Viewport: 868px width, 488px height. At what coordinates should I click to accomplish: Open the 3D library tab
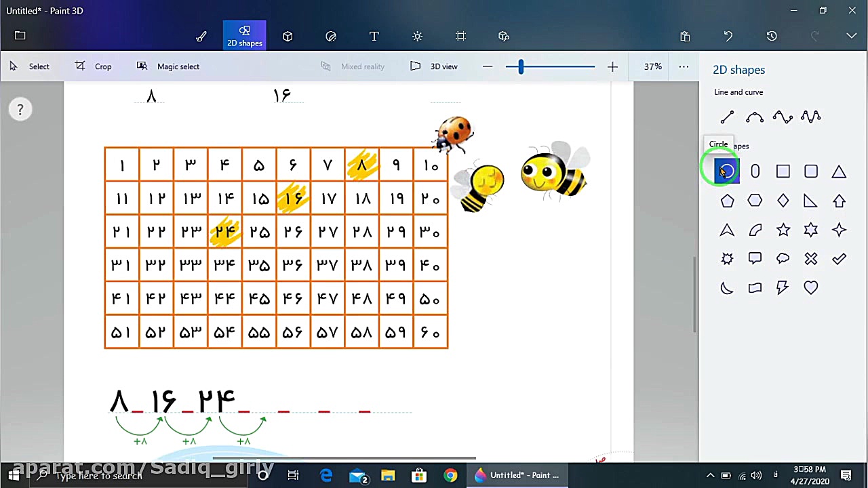503,37
